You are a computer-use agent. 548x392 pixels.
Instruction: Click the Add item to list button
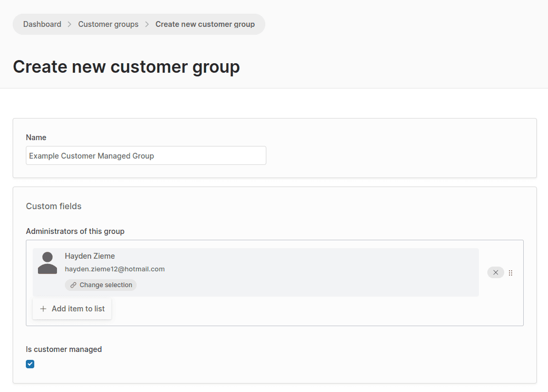coord(72,309)
